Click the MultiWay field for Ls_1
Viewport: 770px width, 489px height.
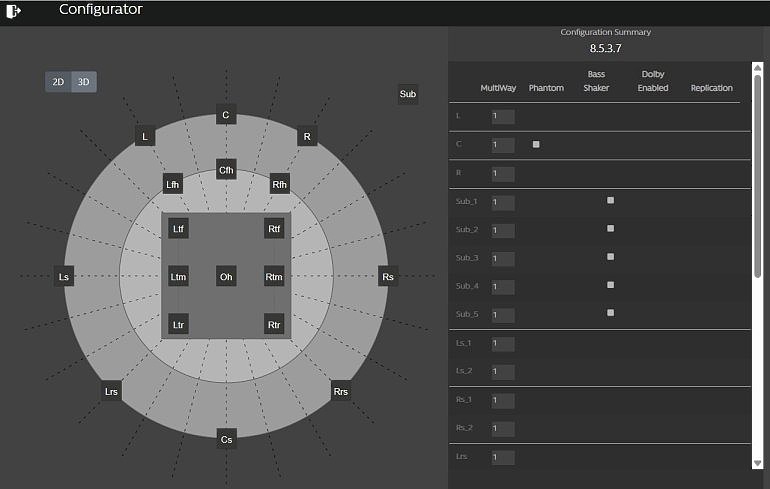(x=503, y=344)
